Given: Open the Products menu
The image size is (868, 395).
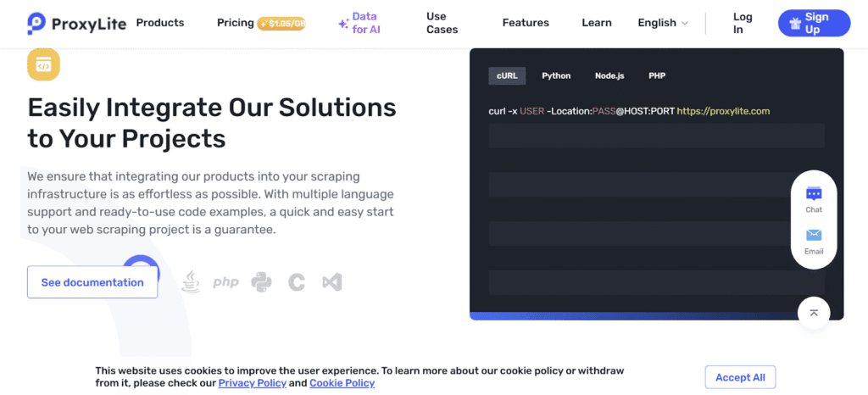Looking at the screenshot, I should 160,23.
